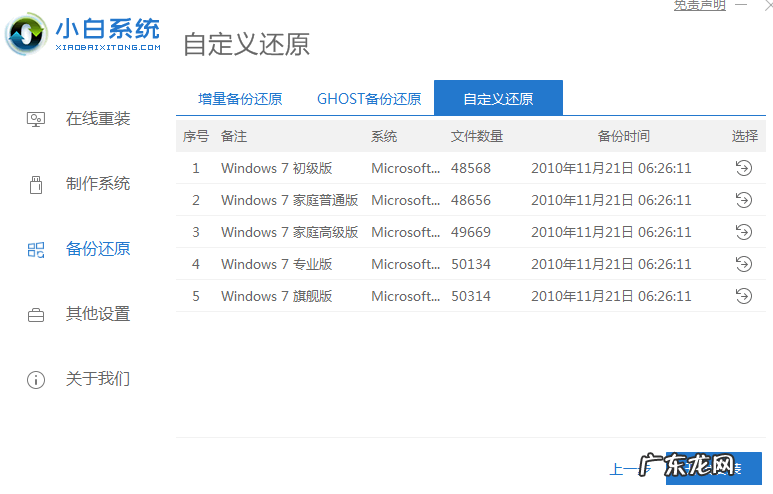This screenshot has height=494, width=773.
Task: Click restore icon for Windows 7 家庭普通版
Action: (x=743, y=200)
